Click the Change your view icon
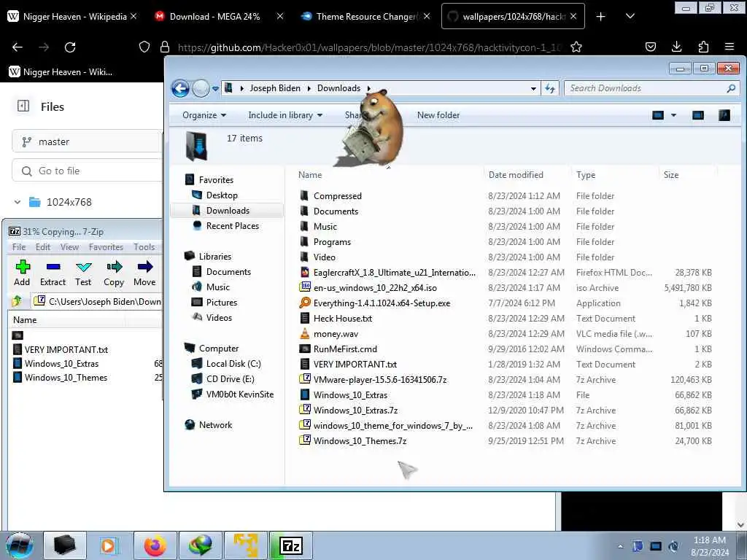The width and height of the screenshot is (747, 560). 658,115
